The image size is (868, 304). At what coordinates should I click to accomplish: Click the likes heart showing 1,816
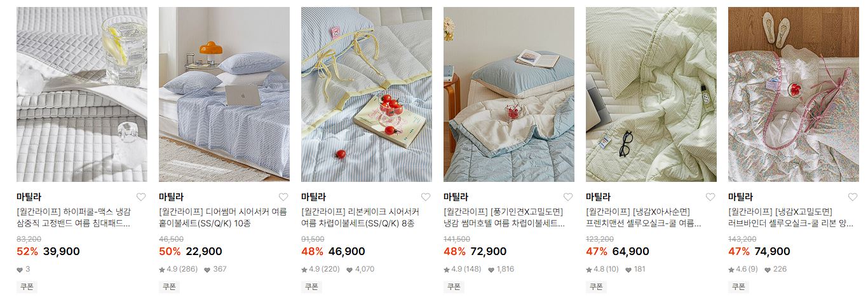point(492,270)
